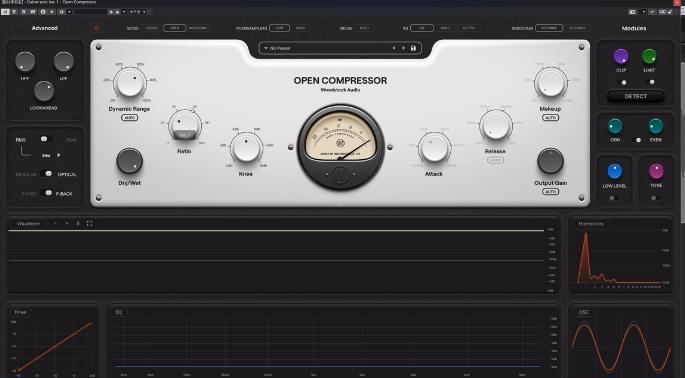The image size is (685, 378).
Task: Click the teal ODD harmonics knob
Action: tap(615, 126)
